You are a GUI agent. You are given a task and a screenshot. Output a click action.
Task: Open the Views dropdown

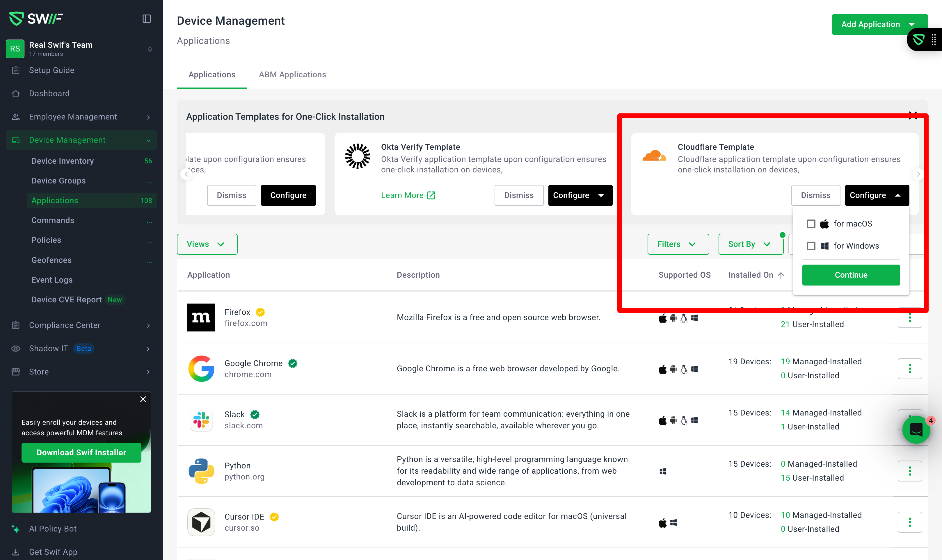(207, 244)
